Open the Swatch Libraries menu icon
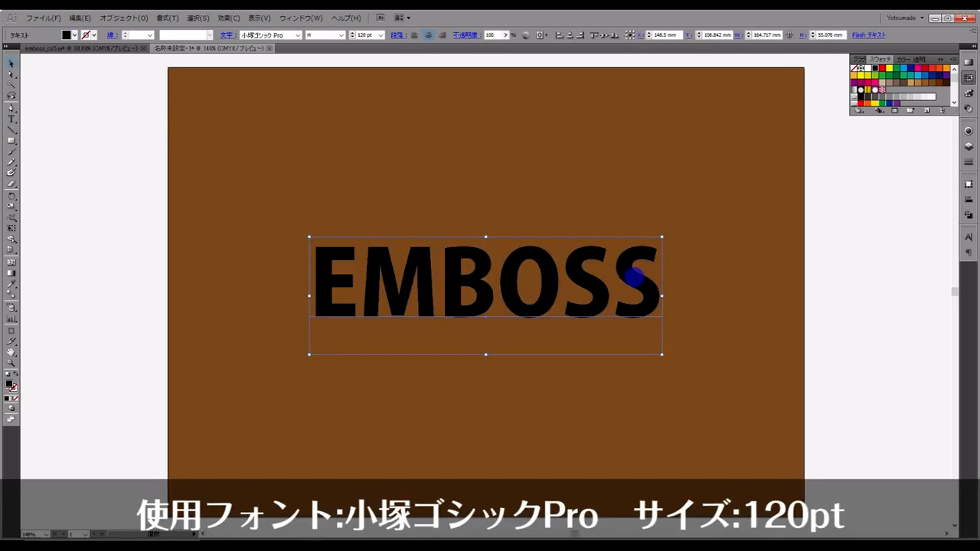Screen dimensions: 980x551 [x=859, y=110]
